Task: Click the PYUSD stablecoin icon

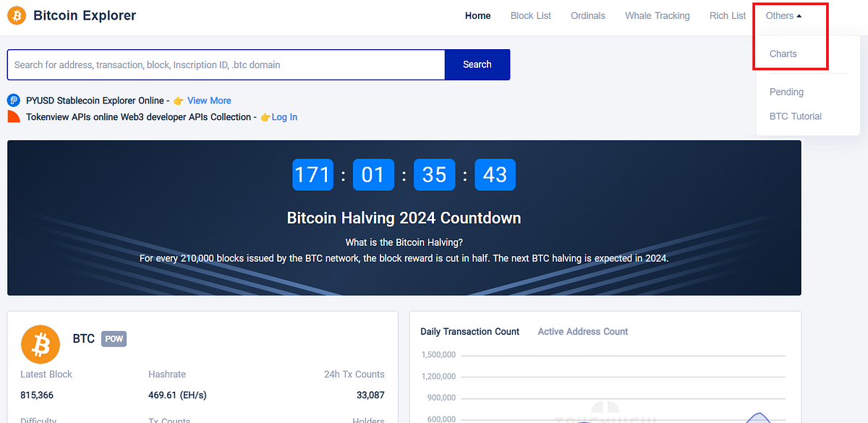Action: (14, 101)
